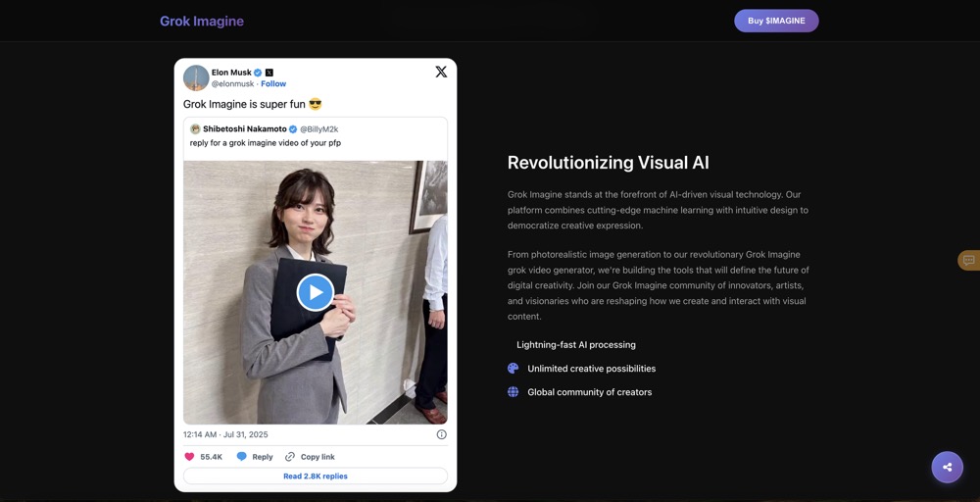Play the embedded tweet video
Screen dimensions: 980x502
tap(315, 292)
